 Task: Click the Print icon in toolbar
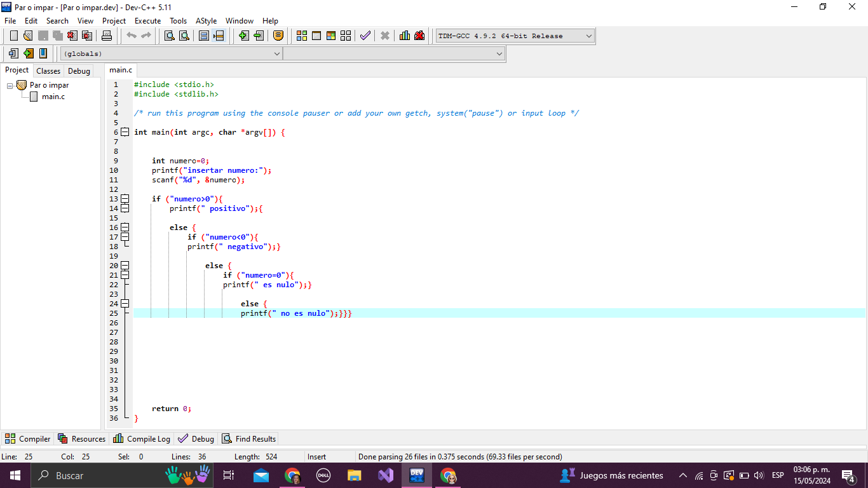[107, 36]
